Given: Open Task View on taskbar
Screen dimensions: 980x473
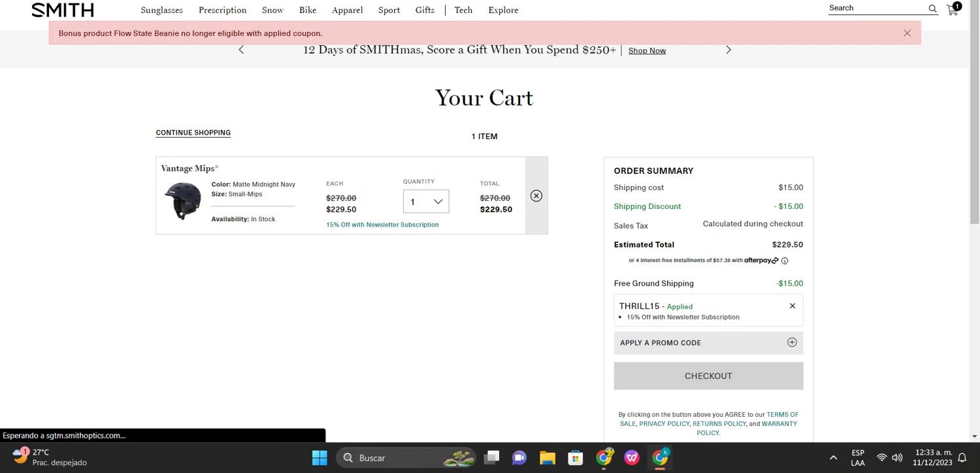Looking at the screenshot, I should (x=492, y=458).
